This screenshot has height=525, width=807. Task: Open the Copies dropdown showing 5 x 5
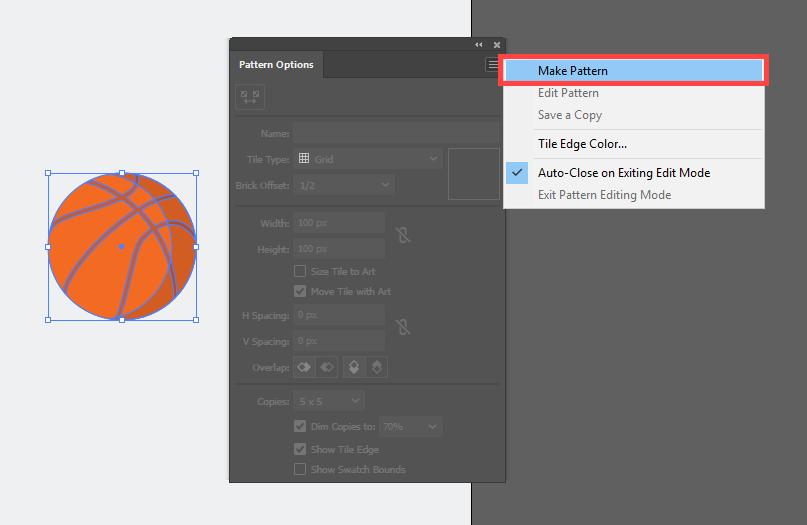(x=319, y=401)
